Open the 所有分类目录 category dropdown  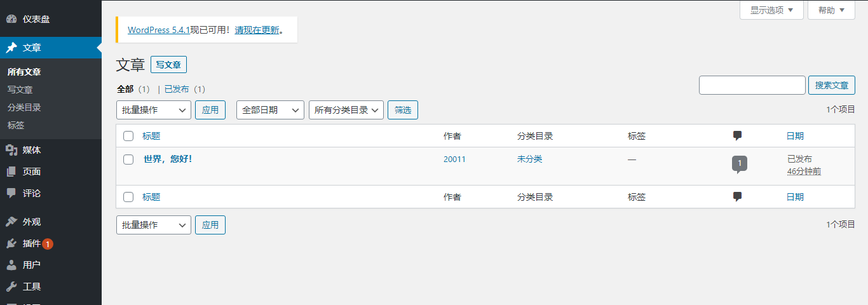tap(346, 110)
